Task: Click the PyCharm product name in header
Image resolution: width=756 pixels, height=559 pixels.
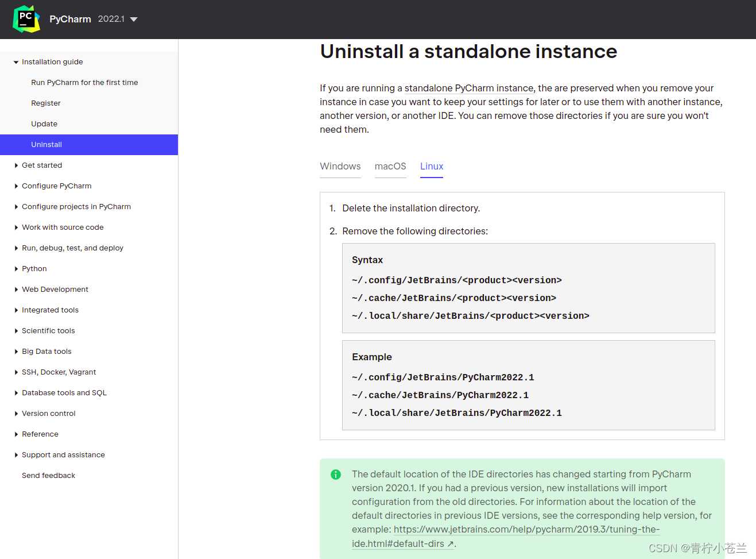Action: coord(70,19)
